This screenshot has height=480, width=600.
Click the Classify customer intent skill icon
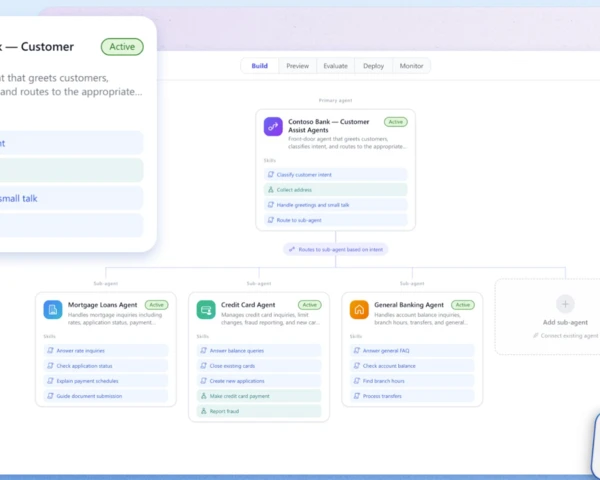[x=271, y=175]
